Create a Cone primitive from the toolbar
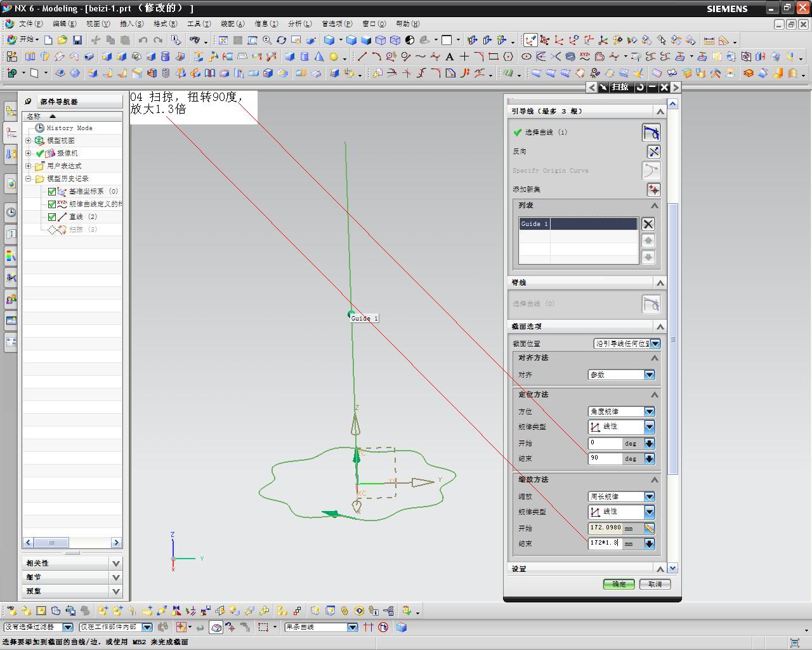The image size is (812, 650). pyautogui.click(x=319, y=56)
